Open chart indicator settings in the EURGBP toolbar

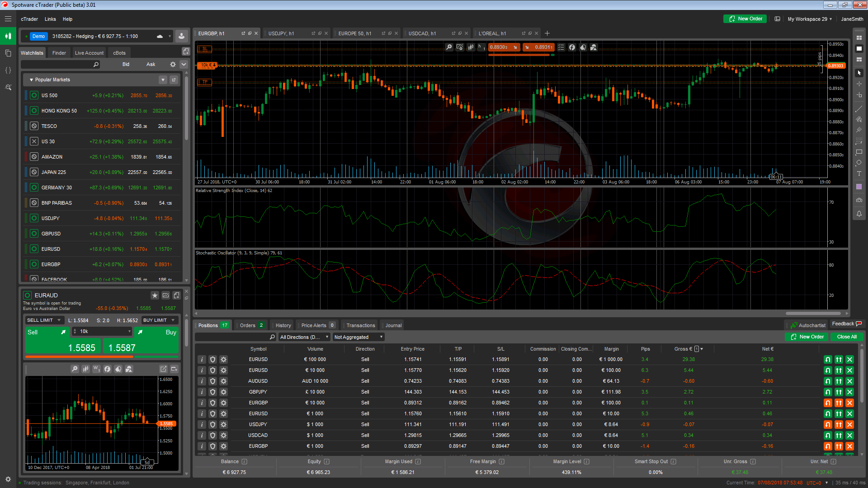[460, 47]
